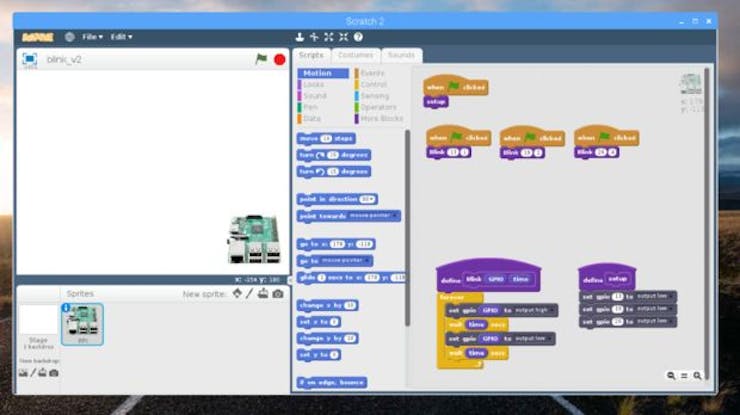Zoom out the scripts area magnifier

(671, 376)
